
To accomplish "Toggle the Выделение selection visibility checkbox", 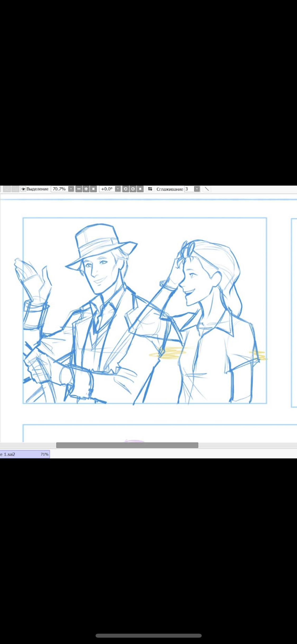I will click(23, 189).
